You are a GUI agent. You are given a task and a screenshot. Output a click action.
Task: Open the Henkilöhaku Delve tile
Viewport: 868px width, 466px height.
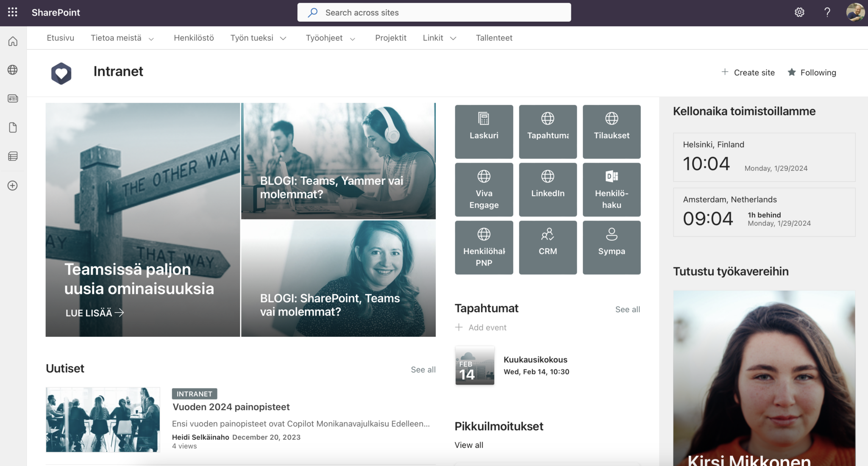tap(612, 189)
